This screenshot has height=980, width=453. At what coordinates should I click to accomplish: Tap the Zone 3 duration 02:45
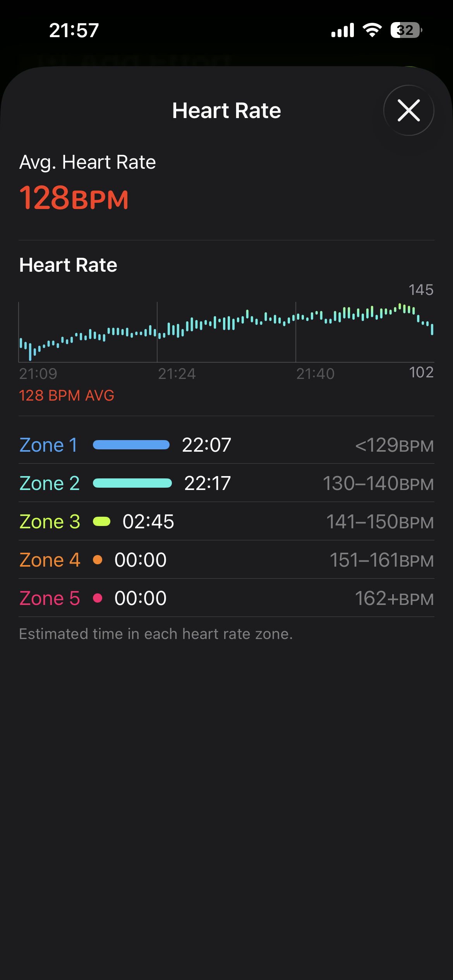[148, 521]
